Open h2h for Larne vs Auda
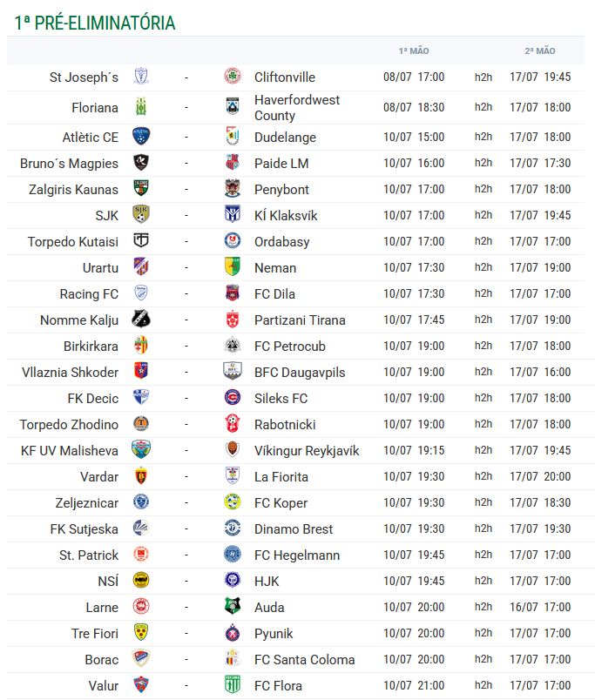The height and width of the screenshot is (700, 595). (x=483, y=607)
